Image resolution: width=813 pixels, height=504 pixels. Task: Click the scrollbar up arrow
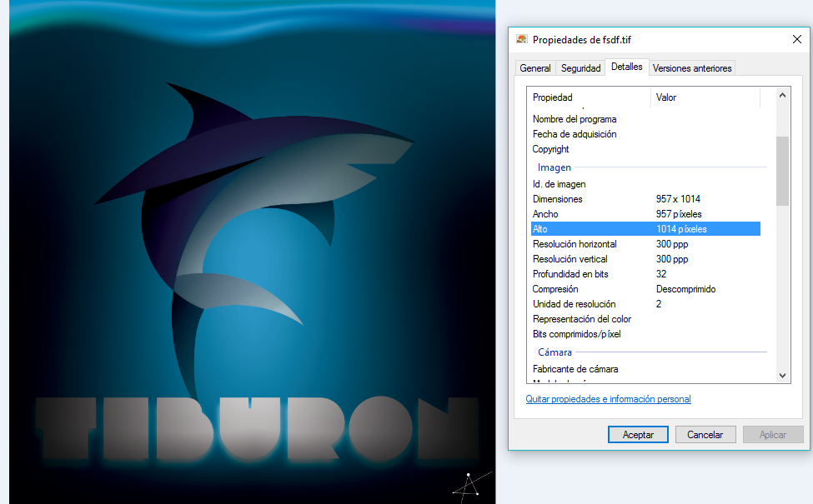[782, 96]
